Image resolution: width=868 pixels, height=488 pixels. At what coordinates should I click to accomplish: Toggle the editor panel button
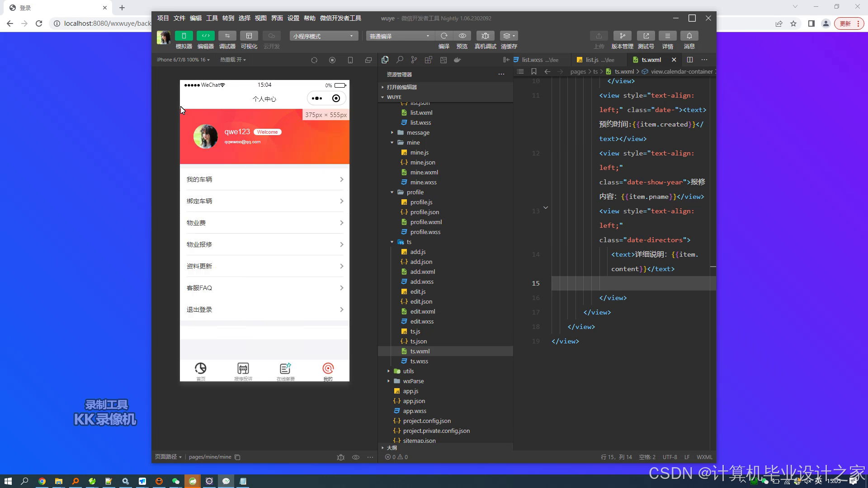(x=205, y=36)
